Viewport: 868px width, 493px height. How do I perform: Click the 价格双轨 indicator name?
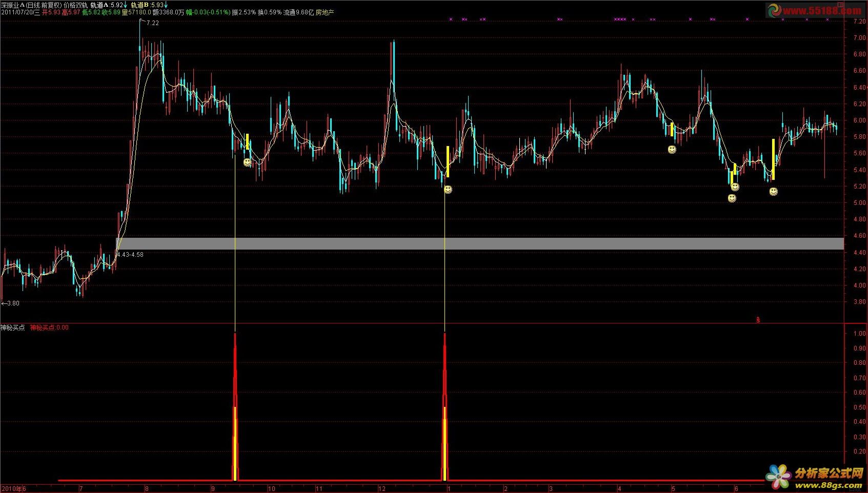(x=75, y=5)
